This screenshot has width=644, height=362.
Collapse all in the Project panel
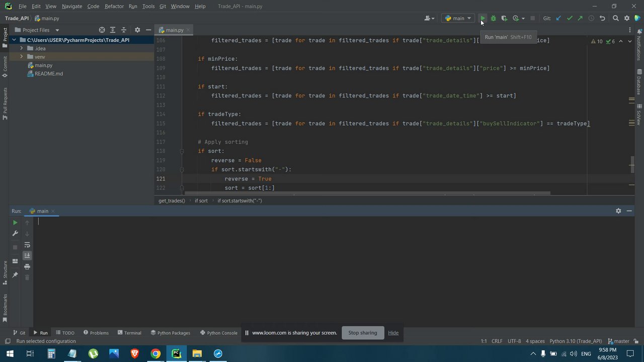point(124,30)
